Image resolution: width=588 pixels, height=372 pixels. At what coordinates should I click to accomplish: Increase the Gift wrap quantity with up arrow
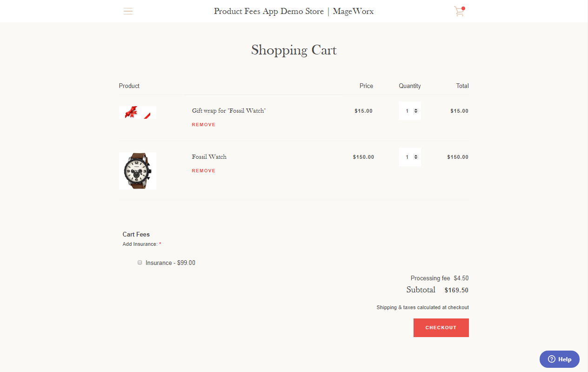[416, 109]
